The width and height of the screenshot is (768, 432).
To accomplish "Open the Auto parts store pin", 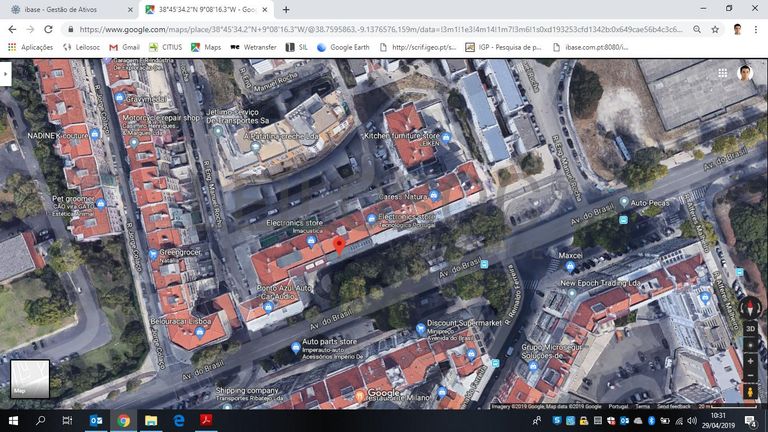I will [295, 348].
